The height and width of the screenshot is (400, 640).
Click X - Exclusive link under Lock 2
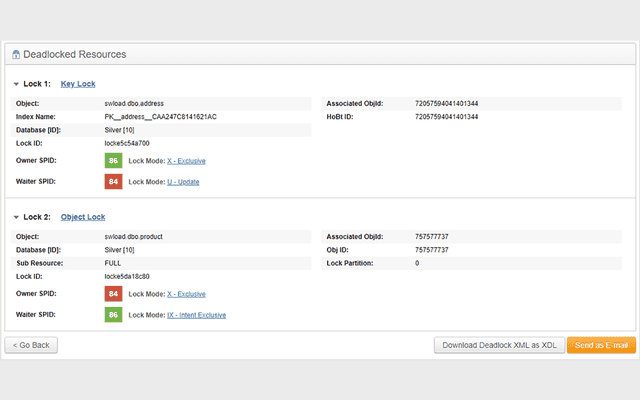(186, 294)
